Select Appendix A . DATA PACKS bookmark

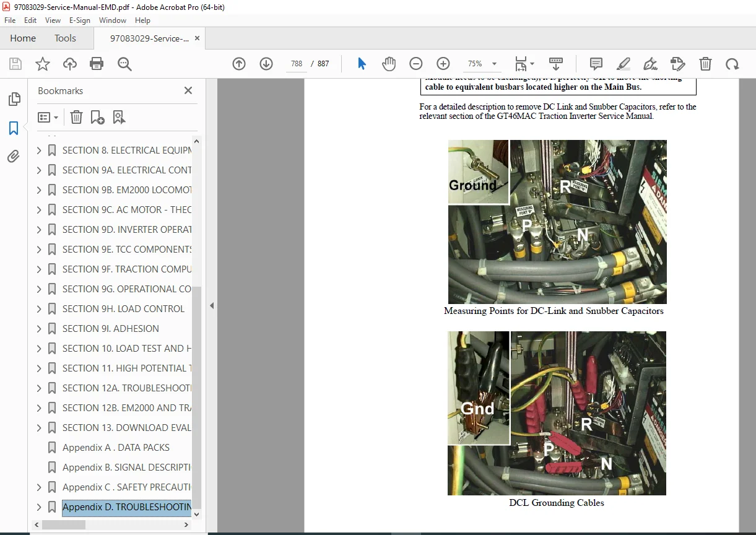click(116, 448)
